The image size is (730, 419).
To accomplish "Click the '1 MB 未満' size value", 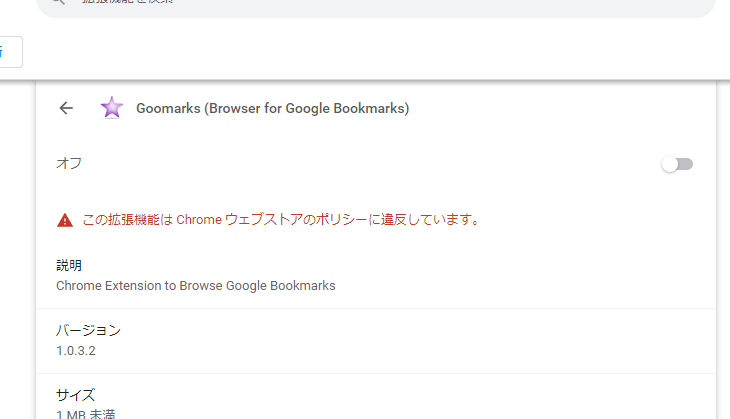I will [x=86, y=414].
